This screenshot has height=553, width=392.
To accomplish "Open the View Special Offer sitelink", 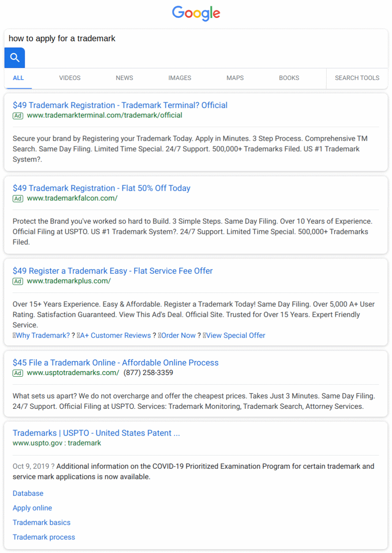I will click(x=235, y=335).
